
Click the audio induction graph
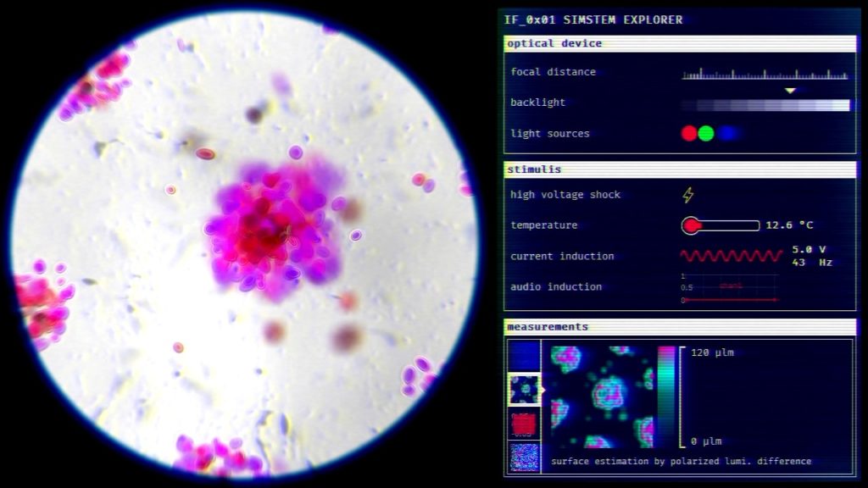[x=730, y=288]
